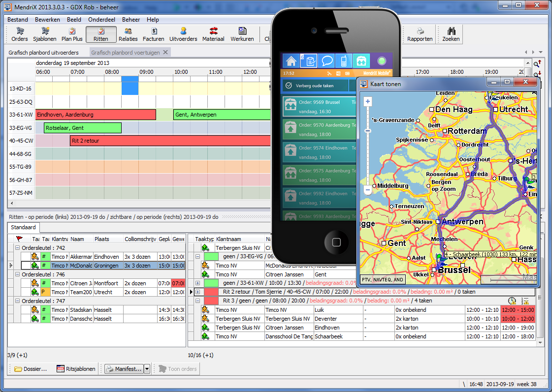Open the Rapporten printer icon

point(420,34)
